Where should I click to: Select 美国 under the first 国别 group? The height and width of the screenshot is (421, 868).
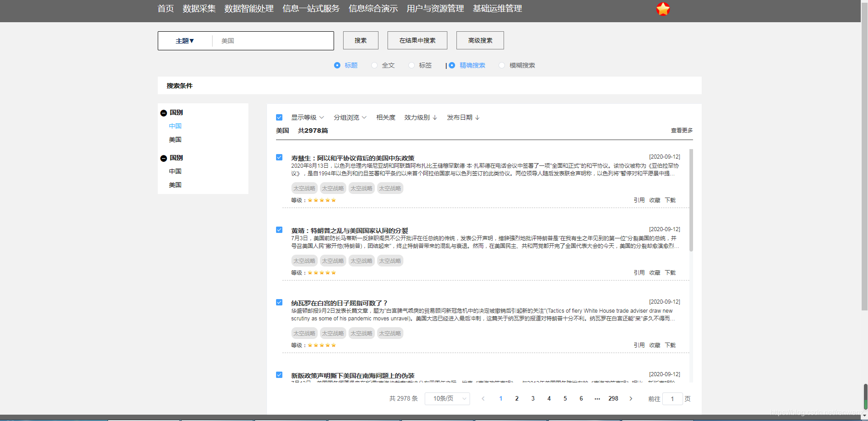175,140
